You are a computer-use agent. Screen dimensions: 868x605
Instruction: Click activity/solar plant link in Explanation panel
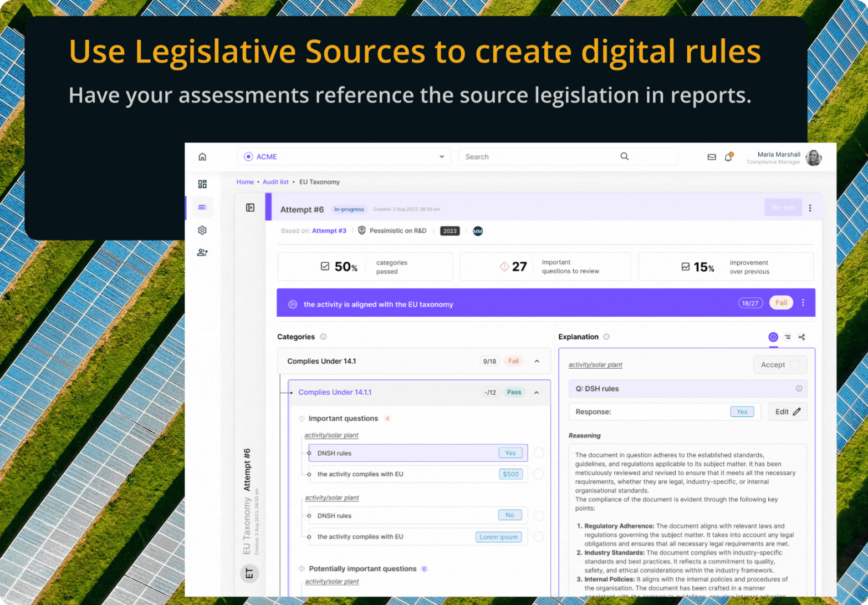595,365
